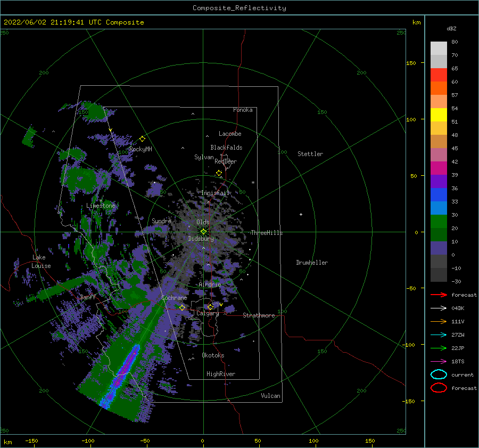Click the 04DK legend label

pyautogui.click(x=458, y=308)
